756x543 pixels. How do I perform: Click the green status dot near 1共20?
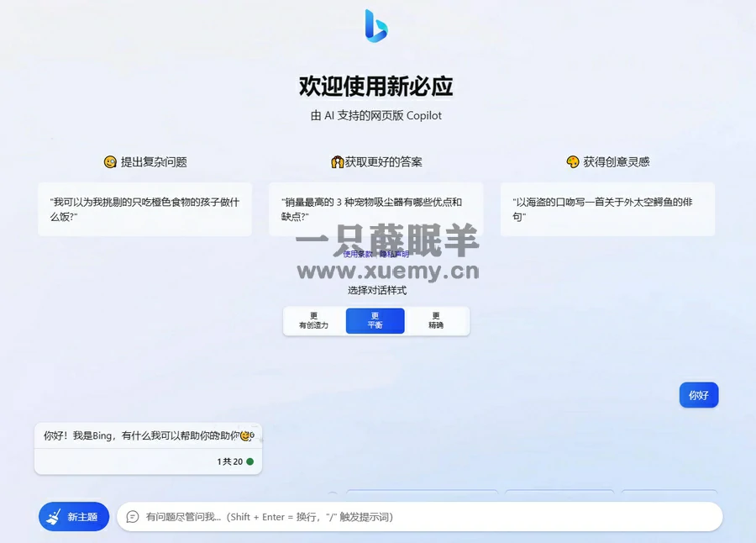[x=249, y=461]
